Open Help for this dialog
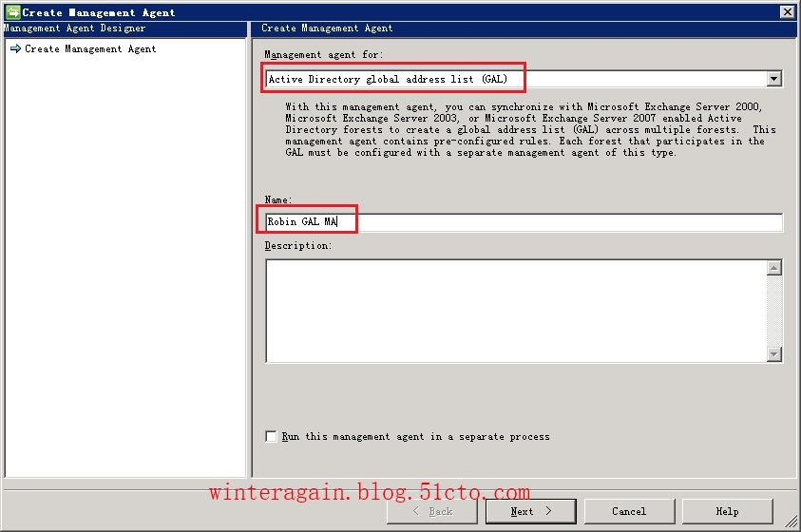801x532 pixels. point(728,511)
